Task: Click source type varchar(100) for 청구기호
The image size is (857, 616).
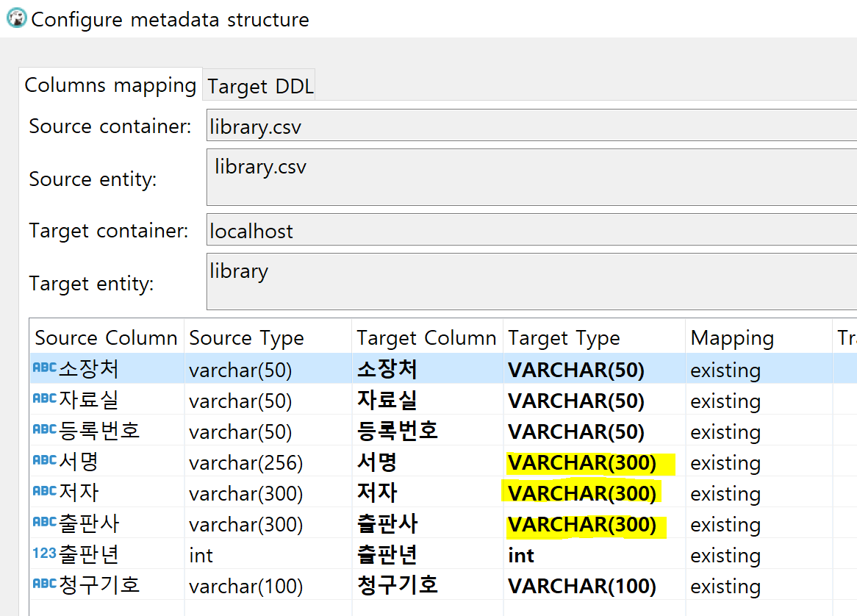Action: pyautogui.click(x=246, y=587)
